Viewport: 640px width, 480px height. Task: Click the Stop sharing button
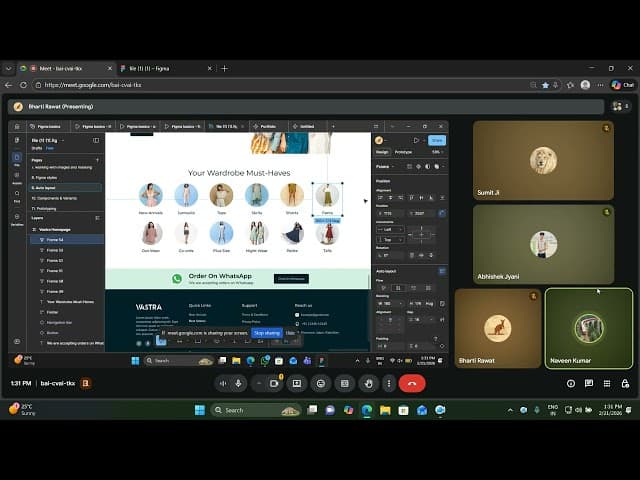click(x=266, y=332)
